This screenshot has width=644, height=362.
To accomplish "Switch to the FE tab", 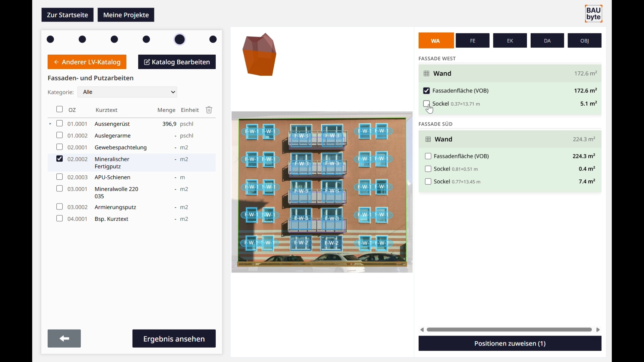I will pos(473,41).
